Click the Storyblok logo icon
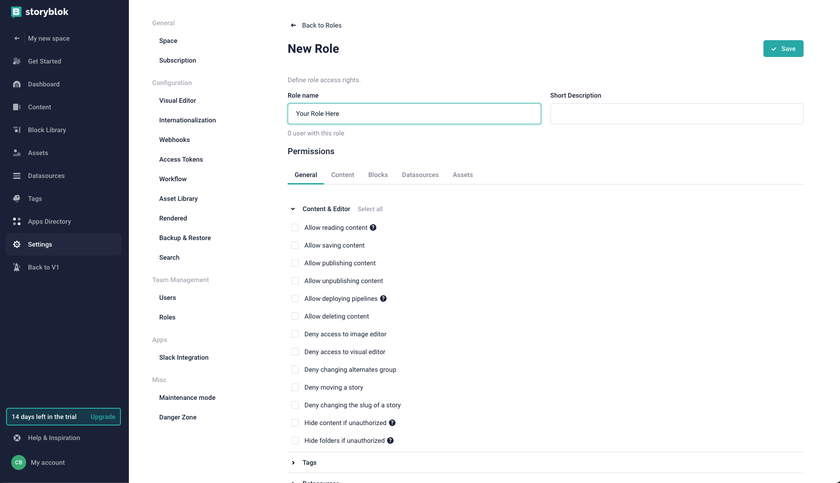The height and width of the screenshot is (483, 840). [16, 12]
